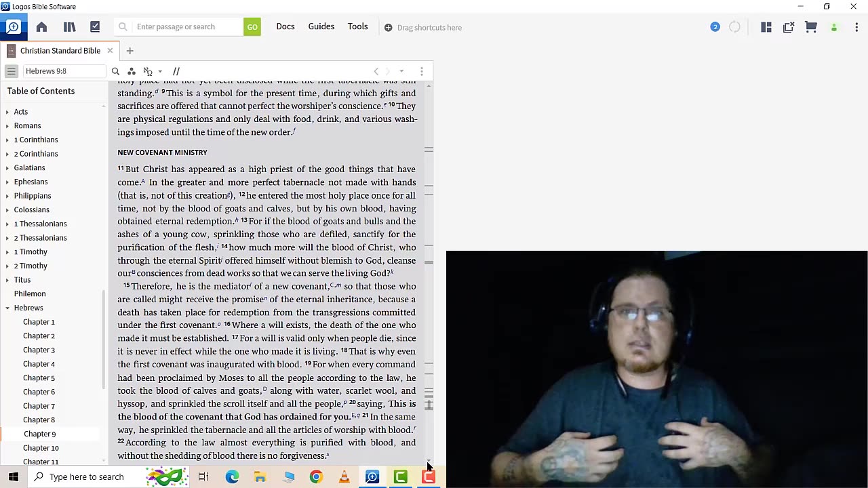Add a new tab with plus
The image size is (868, 488).
point(130,51)
